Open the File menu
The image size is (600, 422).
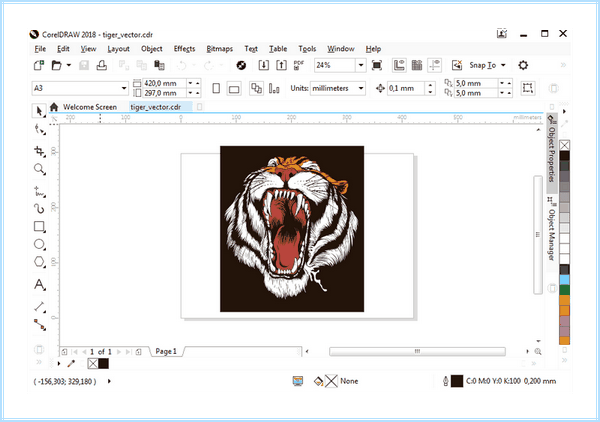click(x=40, y=49)
